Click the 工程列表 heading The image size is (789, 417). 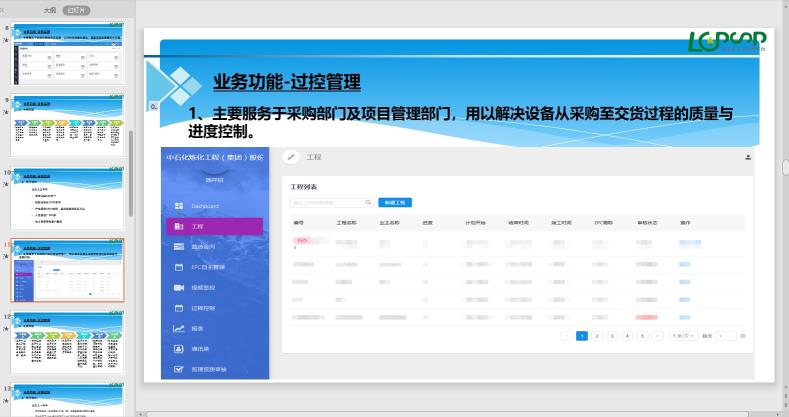[303, 187]
